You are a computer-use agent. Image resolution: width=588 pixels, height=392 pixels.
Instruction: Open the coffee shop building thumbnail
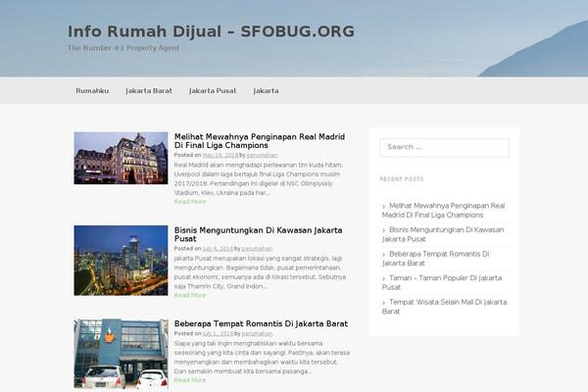pos(121,354)
